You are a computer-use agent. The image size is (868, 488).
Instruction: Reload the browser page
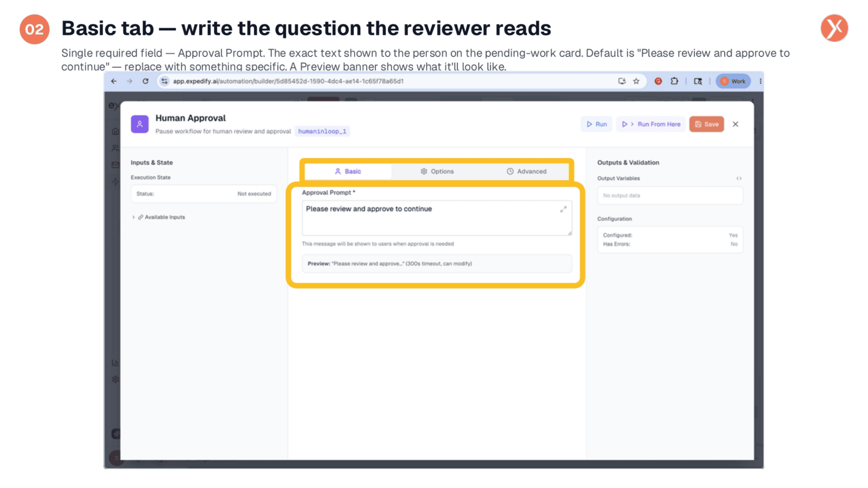tap(145, 81)
